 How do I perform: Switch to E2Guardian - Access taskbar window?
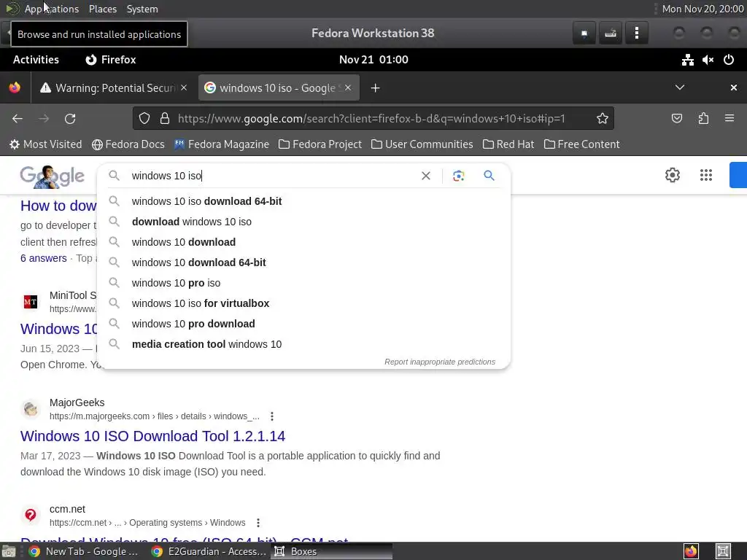point(209,551)
